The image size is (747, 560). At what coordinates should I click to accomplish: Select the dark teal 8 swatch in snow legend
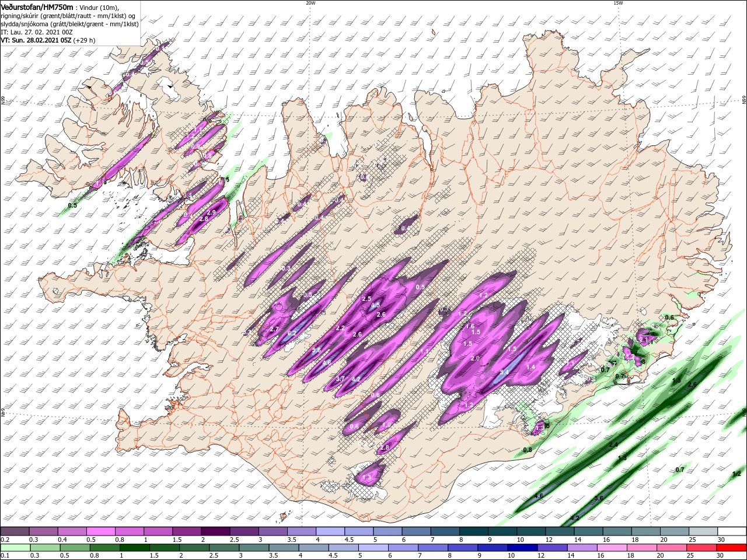pos(473,531)
